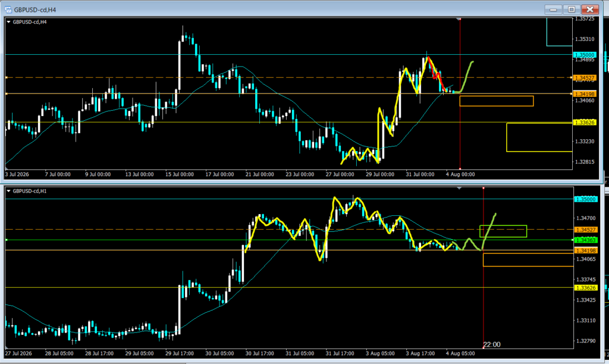Image resolution: width=609 pixels, height=364 pixels.
Task: Click the 1.35725 value on the H4 price scale
Action: click(585, 19)
